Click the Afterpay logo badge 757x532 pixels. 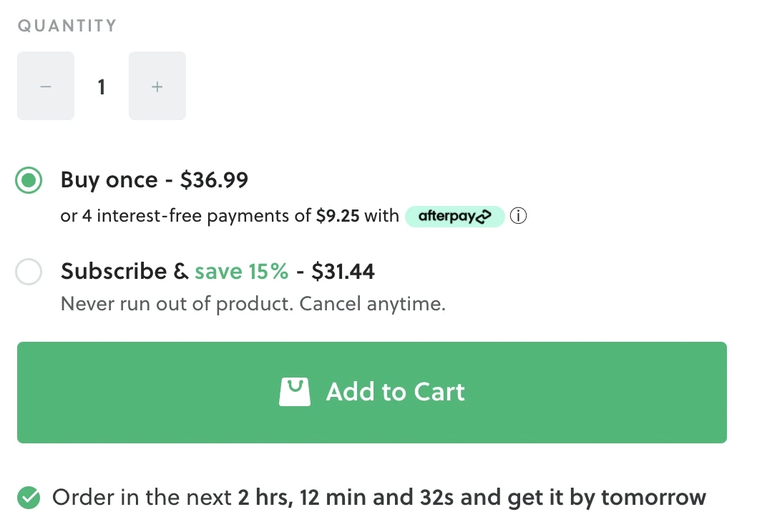coord(455,216)
